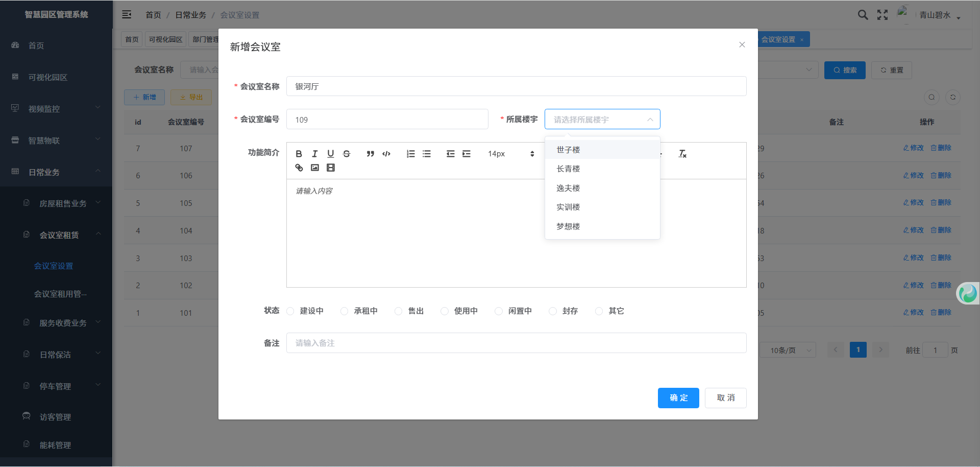Select the 建设中 status radio button
The width and height of the screenshot is (980, 467).
290,311
